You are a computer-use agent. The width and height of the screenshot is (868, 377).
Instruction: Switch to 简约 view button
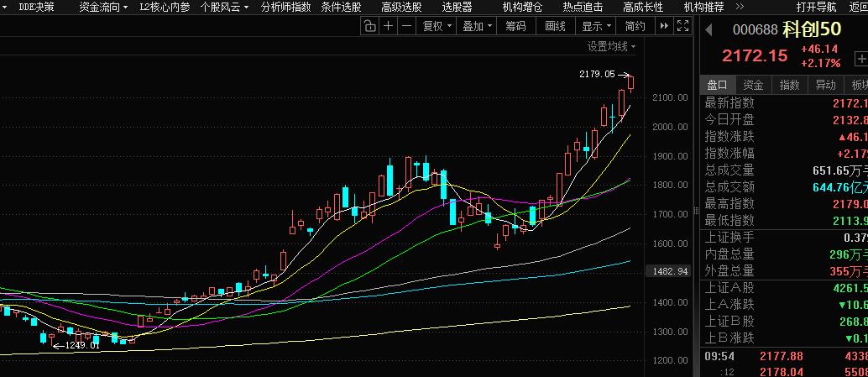tap(635, 26)
